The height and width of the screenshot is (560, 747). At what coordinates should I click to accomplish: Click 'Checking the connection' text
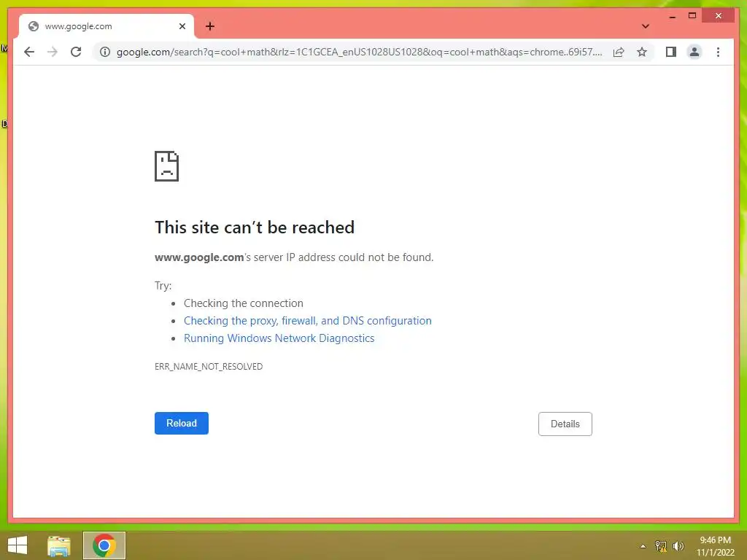[x=244, y=303]
